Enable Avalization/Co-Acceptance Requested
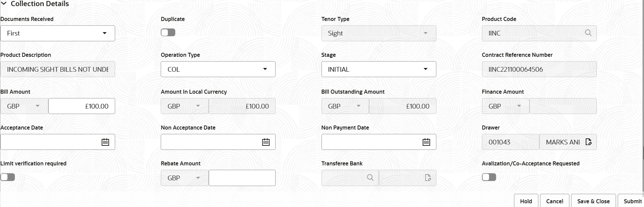644x207 pixels. click(x=489, y=177)
